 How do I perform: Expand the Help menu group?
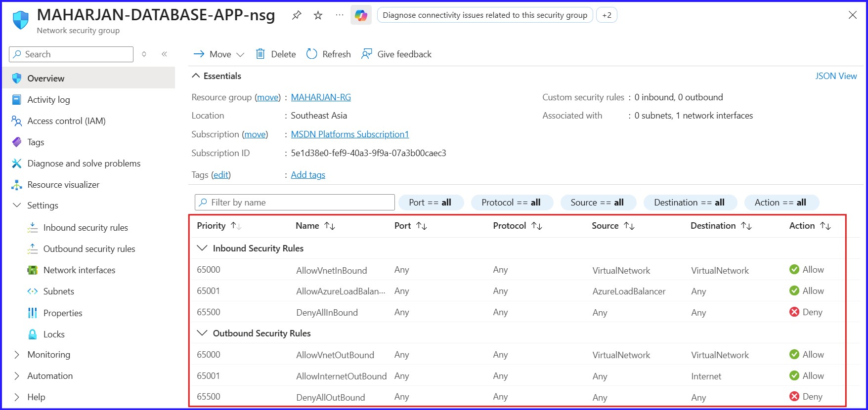click(x=17, y=397)
